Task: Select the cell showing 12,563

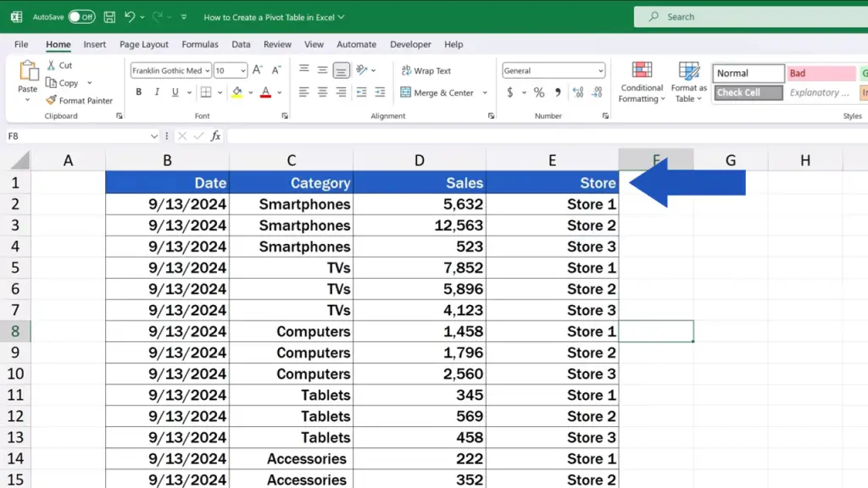Action: (420, 225)
